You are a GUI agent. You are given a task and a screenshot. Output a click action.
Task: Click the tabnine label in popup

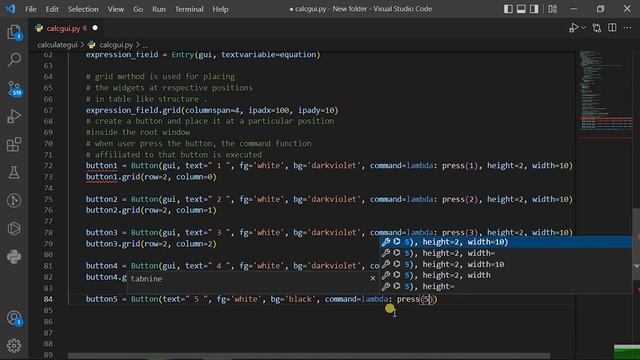pyautogui.click(x=146, y=278)
